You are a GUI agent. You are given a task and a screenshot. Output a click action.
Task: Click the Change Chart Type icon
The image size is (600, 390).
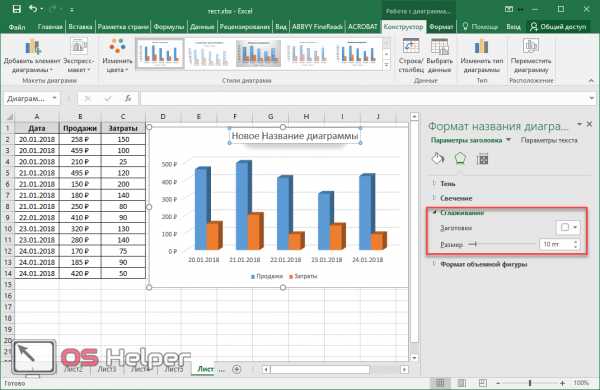[481, 47]
